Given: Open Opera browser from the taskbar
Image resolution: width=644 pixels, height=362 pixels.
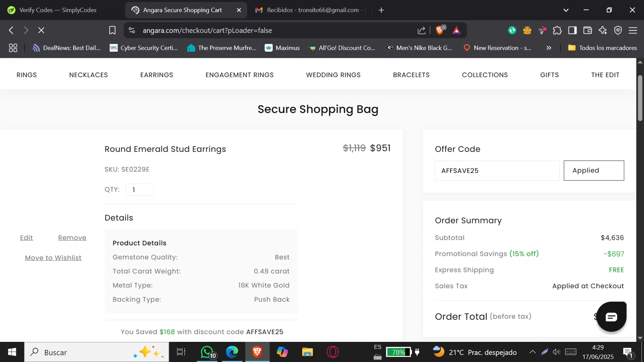Looking at the screenshot, I should [x=333, y=352].
